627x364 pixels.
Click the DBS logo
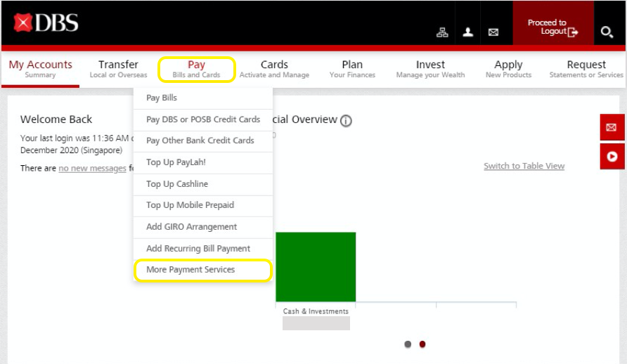46,22
